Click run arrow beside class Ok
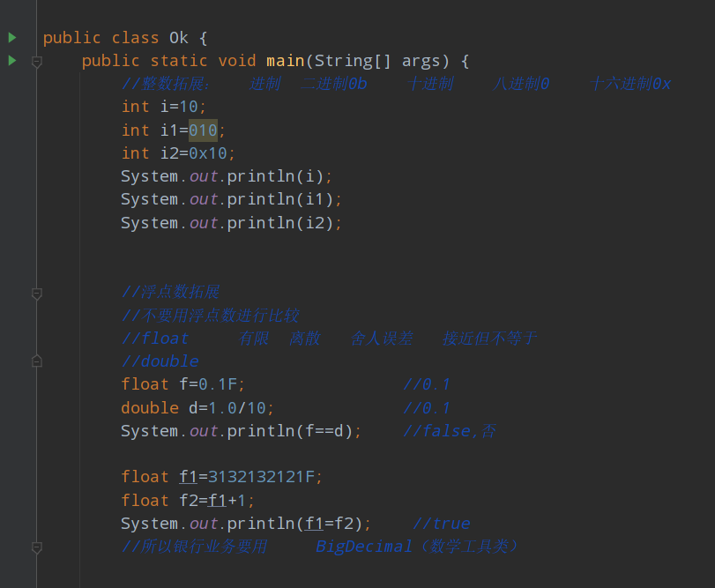Viewport: 715px width, 588px height. 11,38
